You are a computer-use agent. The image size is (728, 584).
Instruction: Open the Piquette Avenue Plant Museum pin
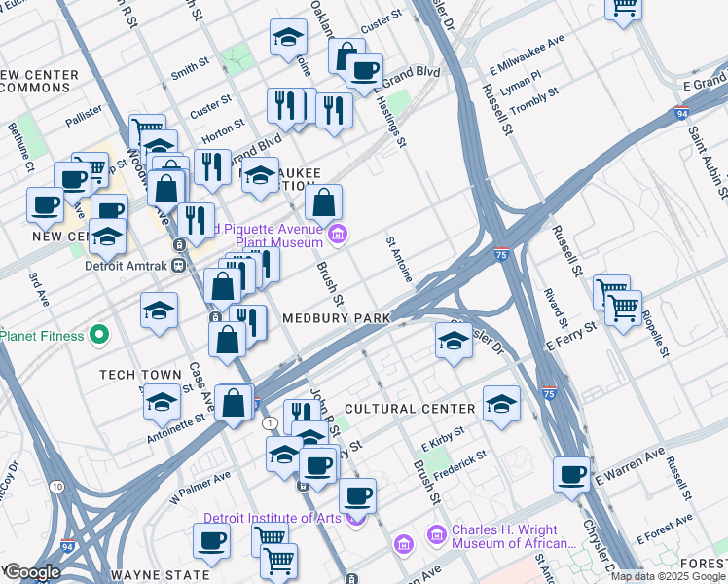[338, 235]
